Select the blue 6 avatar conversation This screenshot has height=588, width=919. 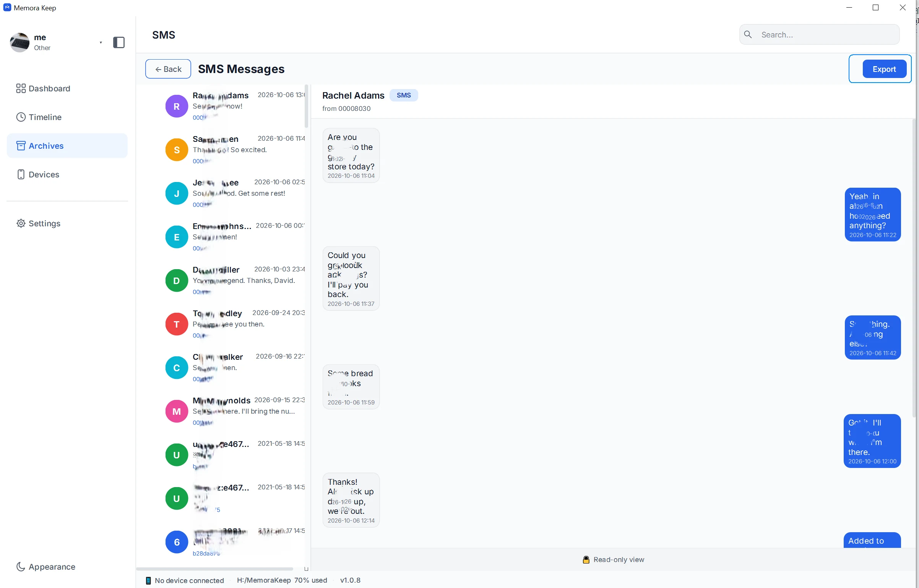(177, 542)
